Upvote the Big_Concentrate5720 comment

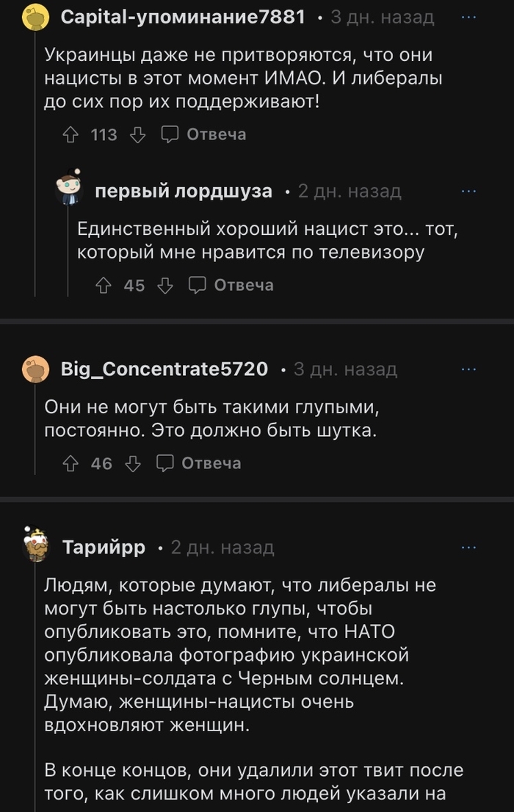(x=71, y=463)
